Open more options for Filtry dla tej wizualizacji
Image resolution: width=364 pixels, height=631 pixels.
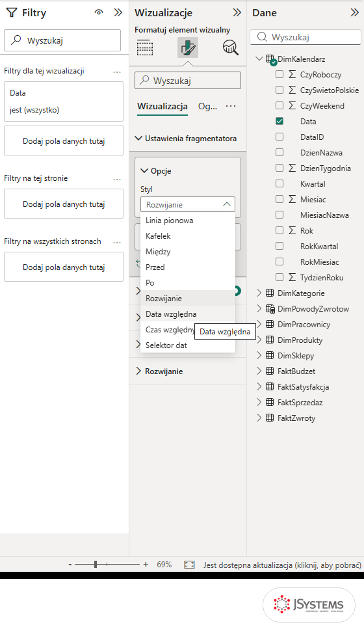click(x=117, y=72)
